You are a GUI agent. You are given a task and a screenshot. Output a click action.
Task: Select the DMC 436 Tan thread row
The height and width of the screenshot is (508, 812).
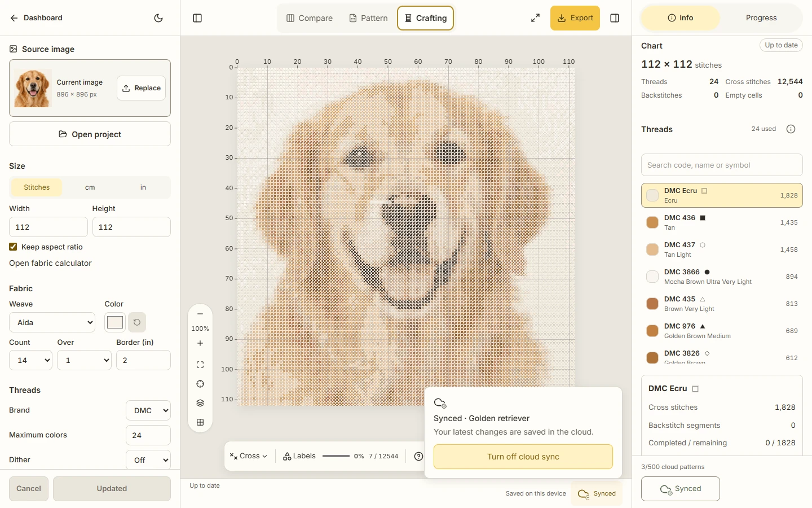[x=722, y=222]
